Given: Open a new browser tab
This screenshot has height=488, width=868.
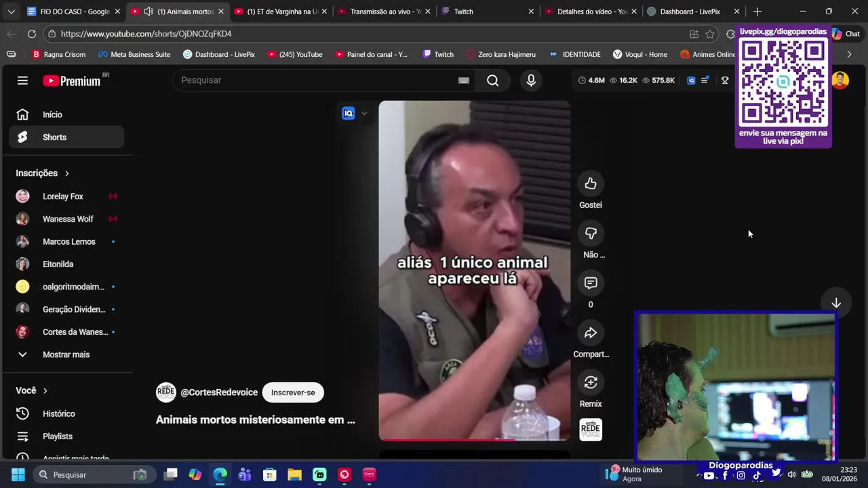Looking at the screenshot, I should [757, 12].
